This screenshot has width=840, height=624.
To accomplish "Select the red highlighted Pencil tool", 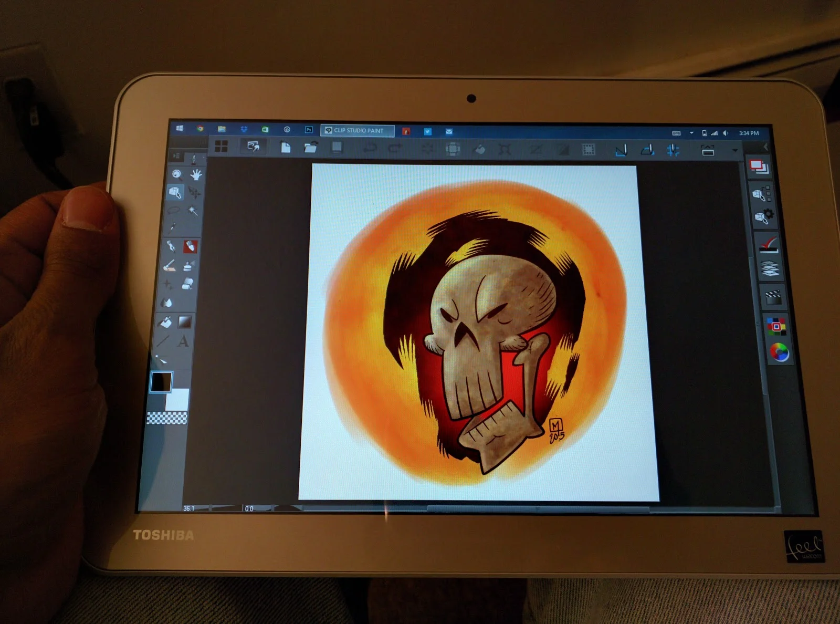I will (190, 246).
